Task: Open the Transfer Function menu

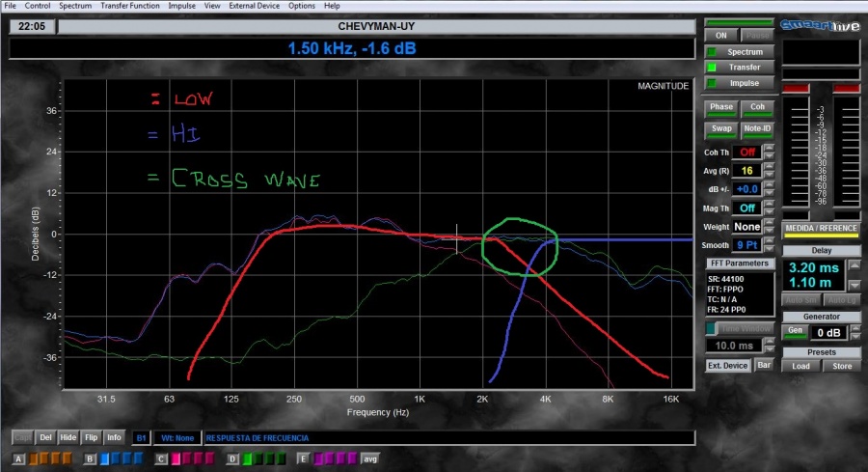Action: tap(131, 6)
